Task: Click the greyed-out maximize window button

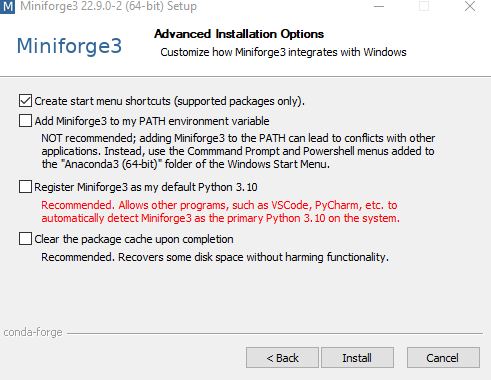Action: 424,6
